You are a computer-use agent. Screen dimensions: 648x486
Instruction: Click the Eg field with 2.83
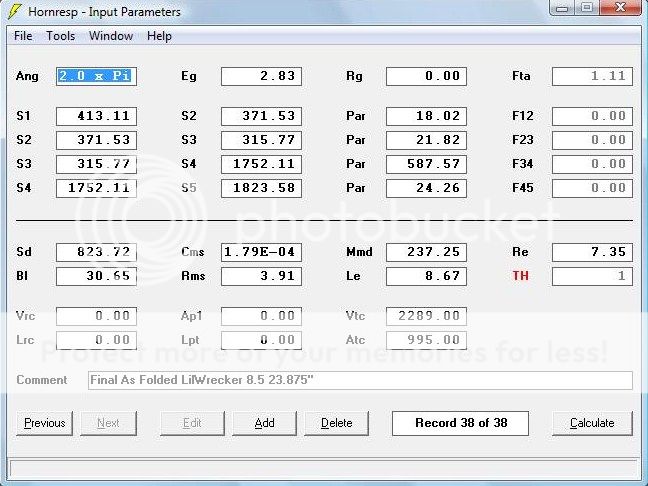(261, 76)
